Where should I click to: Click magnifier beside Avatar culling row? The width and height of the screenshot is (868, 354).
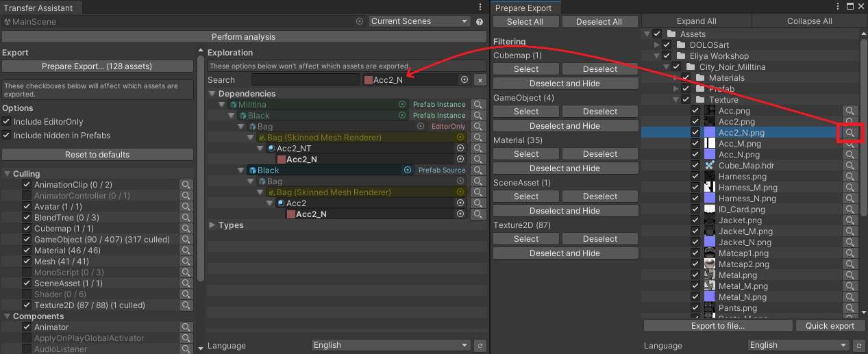(186, 207)
